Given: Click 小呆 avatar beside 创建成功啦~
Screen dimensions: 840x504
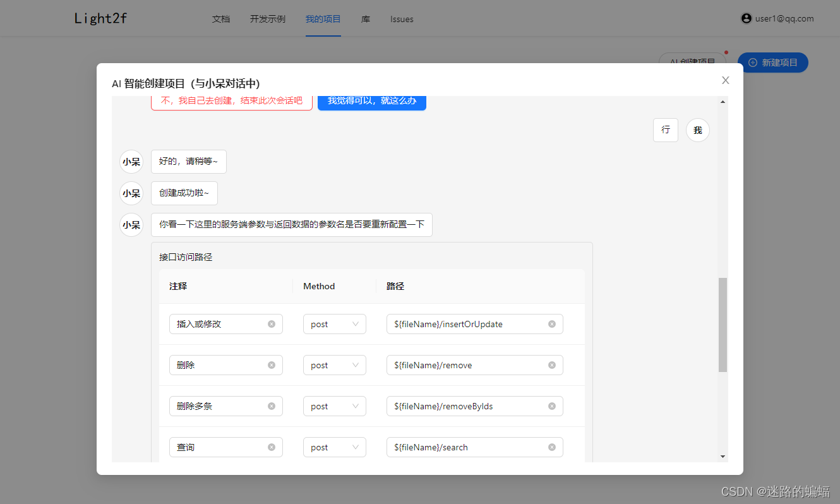Looking at the screenshot, I should coord(131,193).
